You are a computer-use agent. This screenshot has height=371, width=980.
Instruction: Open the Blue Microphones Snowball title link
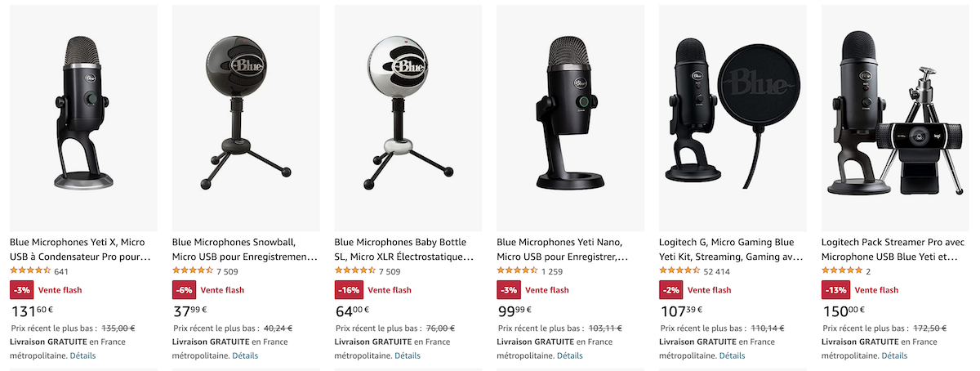(x=244, y=249)
